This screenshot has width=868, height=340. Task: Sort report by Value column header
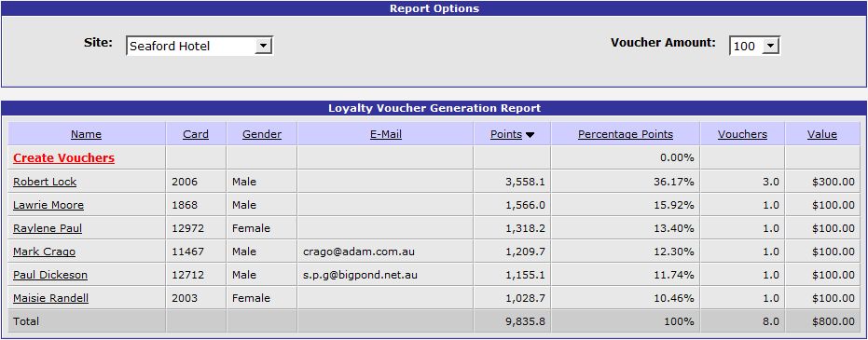pyautogui.click(x=822, y=134)
